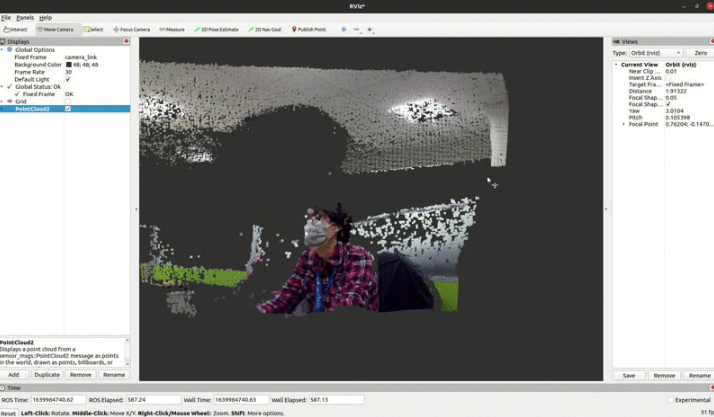Click the Reset button in status bar

(8, 413)
